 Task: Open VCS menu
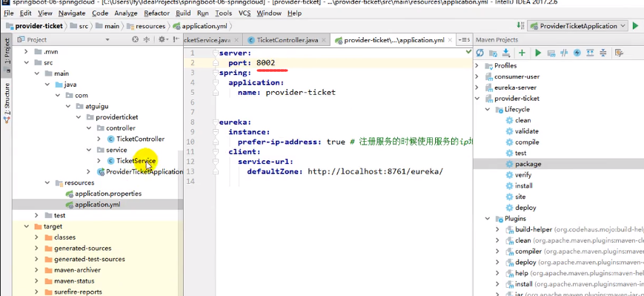tap(245, 13)
